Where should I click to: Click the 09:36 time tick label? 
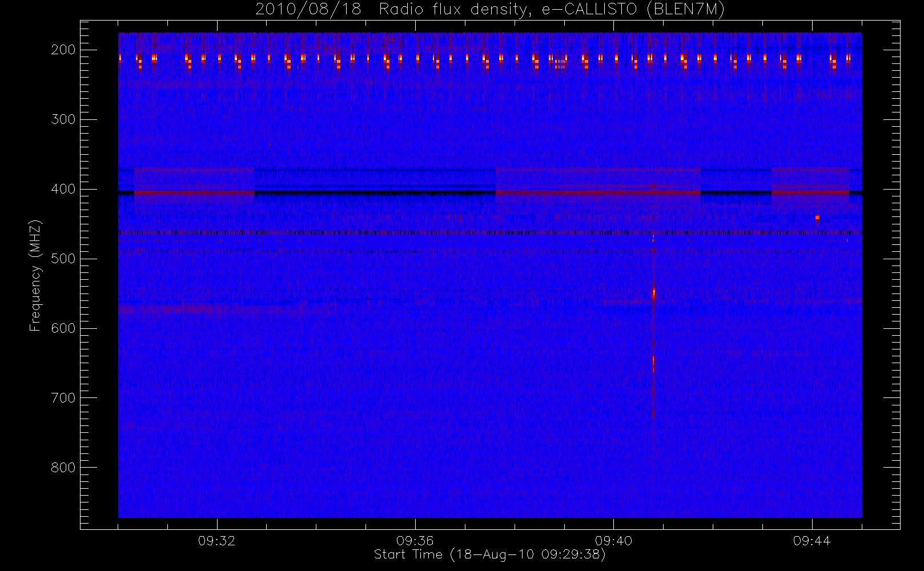pyautogui.click(x=415, y=541)
